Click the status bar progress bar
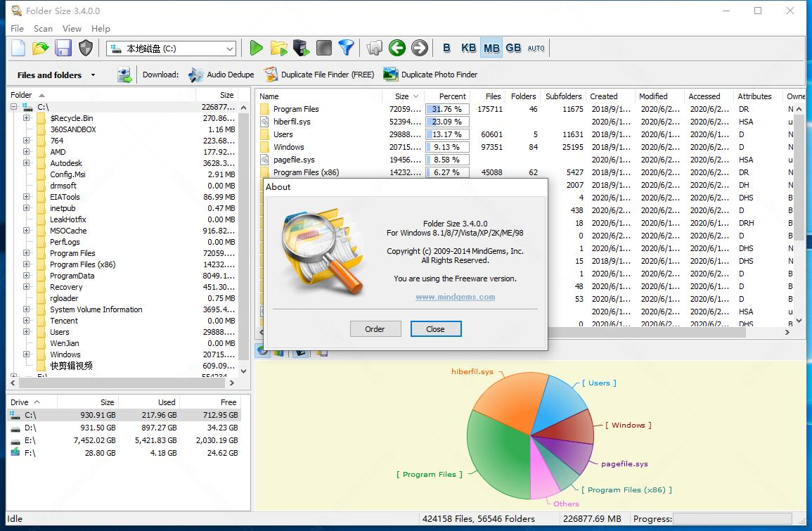This screenshot has height=531, width=812. 732,518
